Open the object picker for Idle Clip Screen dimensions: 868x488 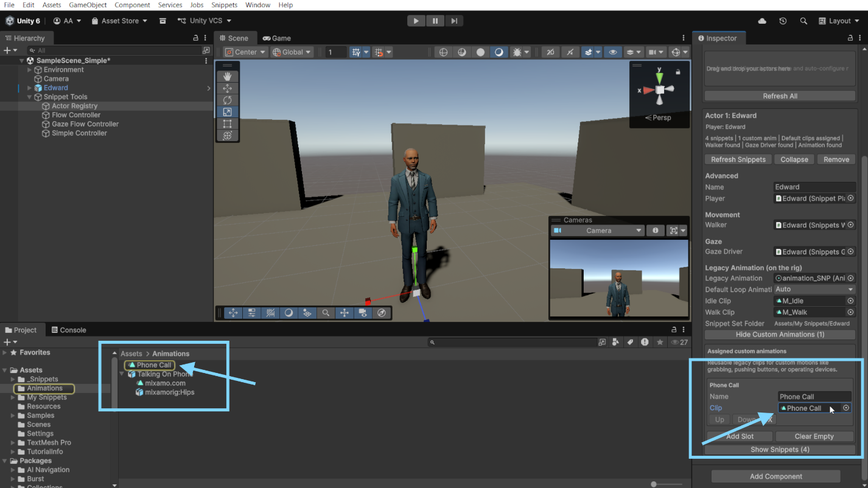point(850,301)
